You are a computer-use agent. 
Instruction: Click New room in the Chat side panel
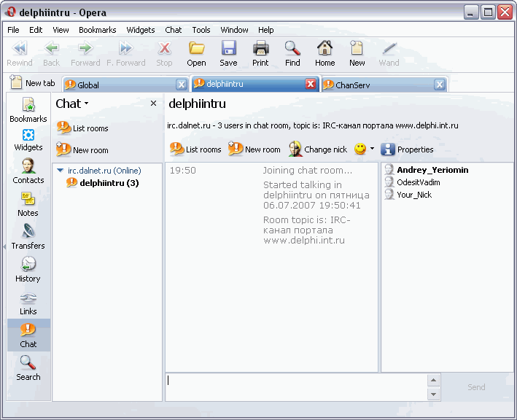tap(82, 150)
